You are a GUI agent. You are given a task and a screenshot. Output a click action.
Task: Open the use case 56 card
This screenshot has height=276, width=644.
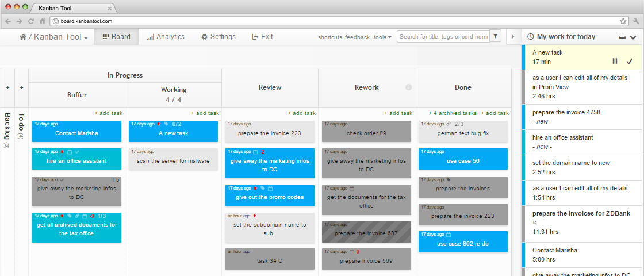[x=463, y=159]
